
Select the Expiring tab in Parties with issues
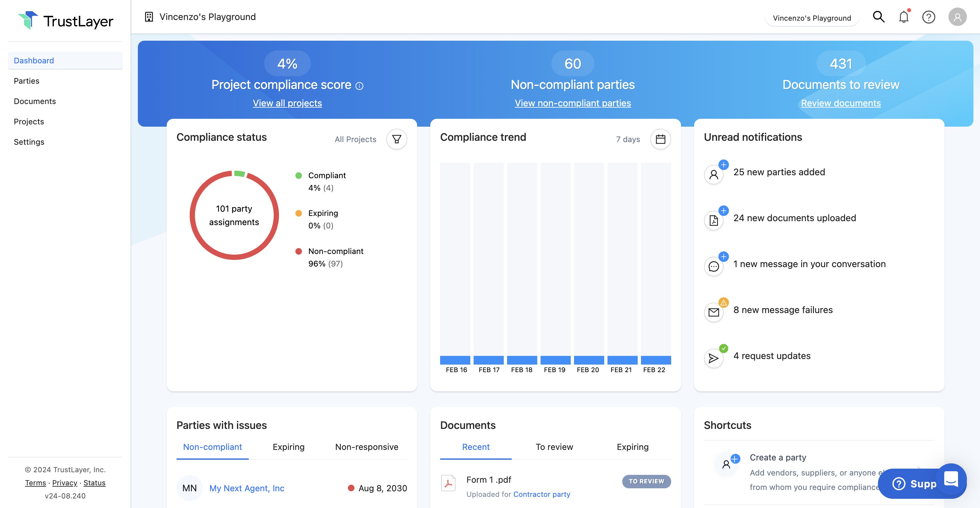[x=288, y=447]
